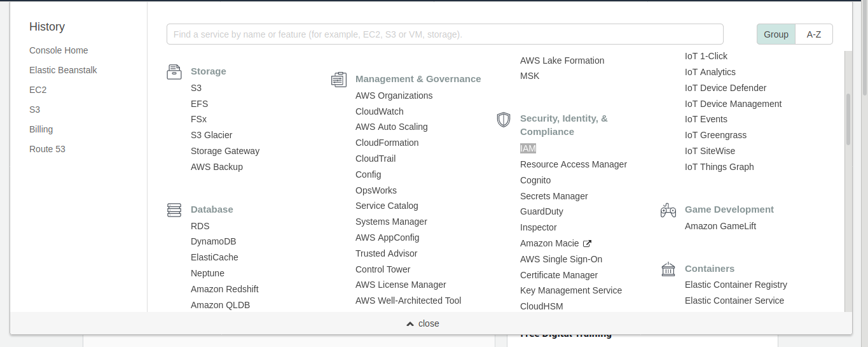868x347 pixels.
Task: Open Service Catalog
Action: [x=387, y=206]
